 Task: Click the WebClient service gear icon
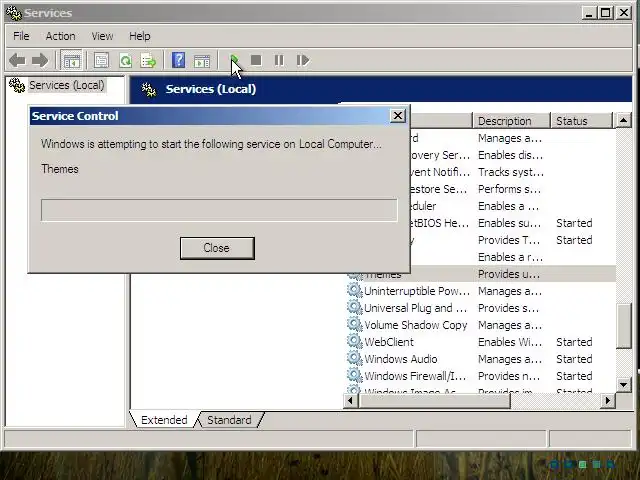coord(354,342)
